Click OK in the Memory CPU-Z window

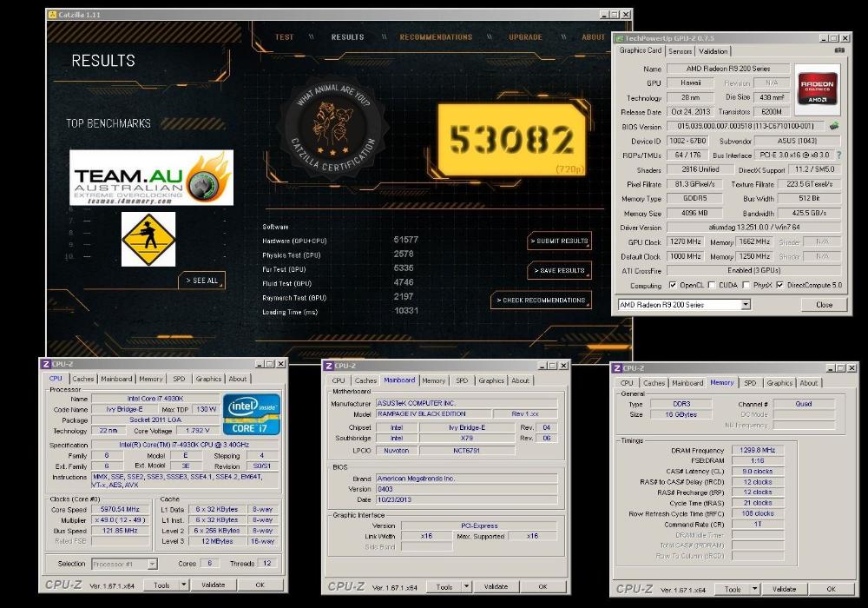click(x=831, y=589)
